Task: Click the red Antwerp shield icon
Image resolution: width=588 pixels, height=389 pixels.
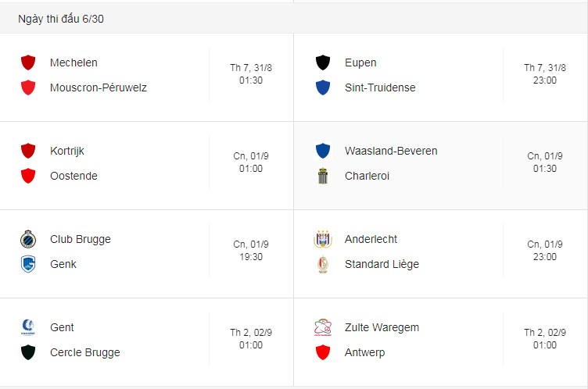Action: pyautogui.click(x=322, y=352)
